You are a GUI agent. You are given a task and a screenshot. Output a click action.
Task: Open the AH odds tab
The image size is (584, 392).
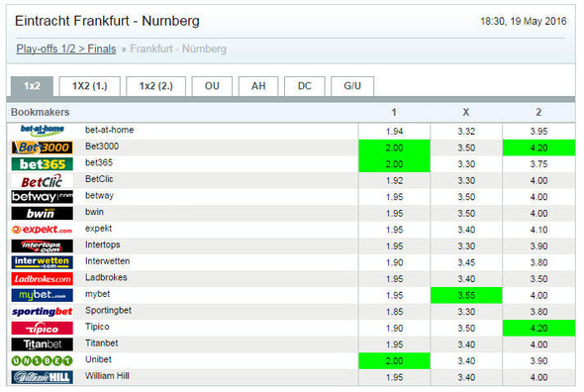(258, 86)
